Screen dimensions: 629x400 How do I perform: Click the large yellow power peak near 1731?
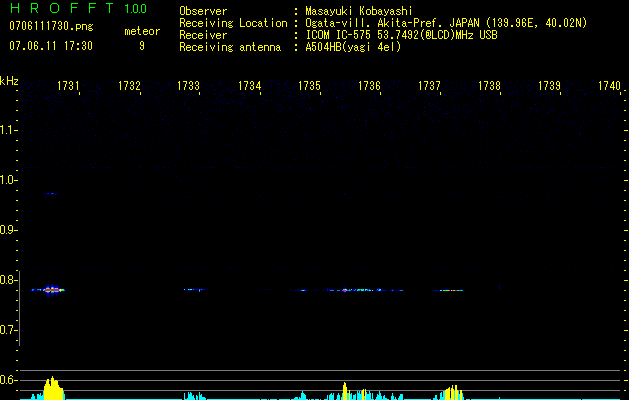(53, 388)
